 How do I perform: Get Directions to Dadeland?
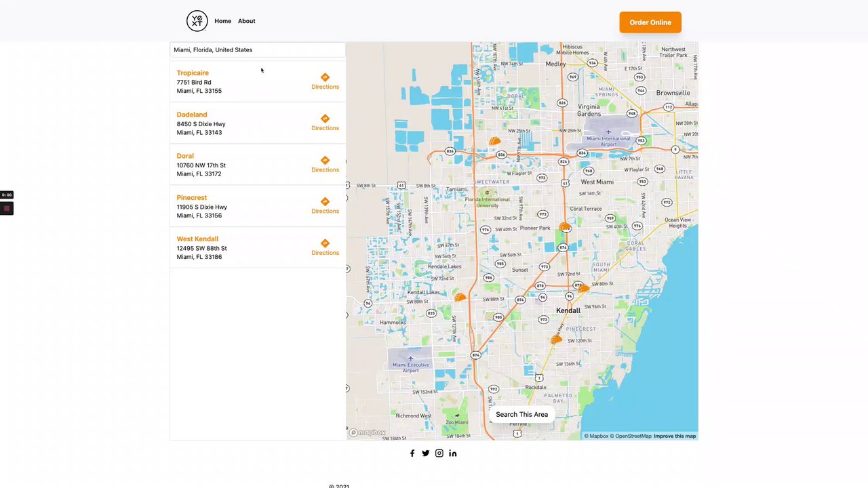click(325, 128)
